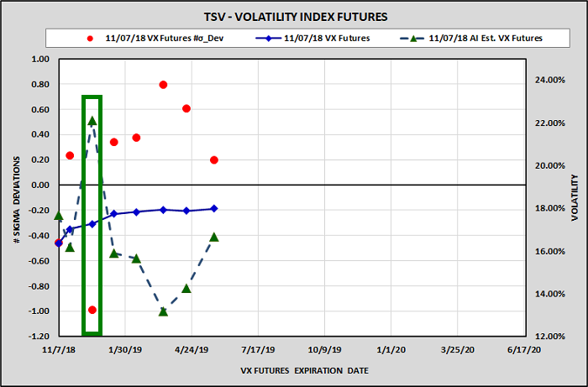588x387 pixels.
Task: Select the lowest green triangle data point
Action: (163, 311)
